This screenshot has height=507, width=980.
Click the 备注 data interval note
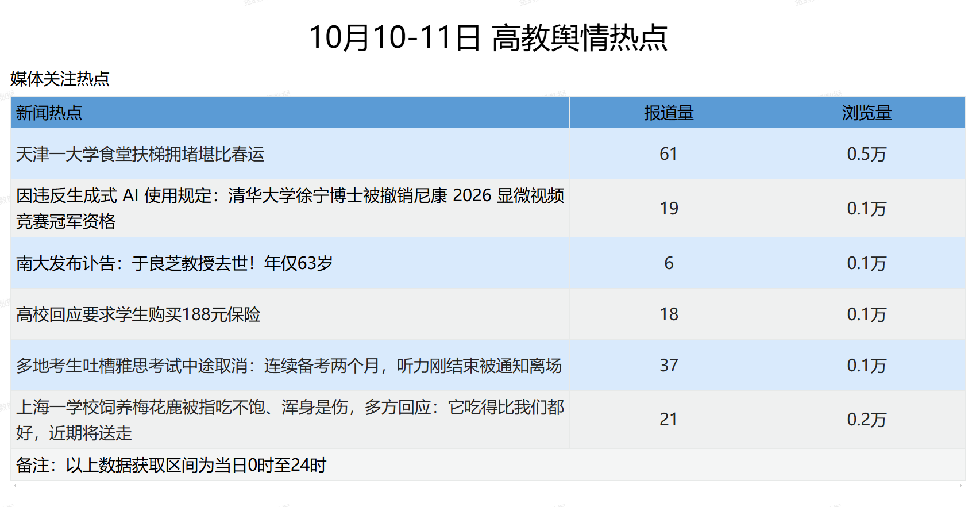point(171,465)
